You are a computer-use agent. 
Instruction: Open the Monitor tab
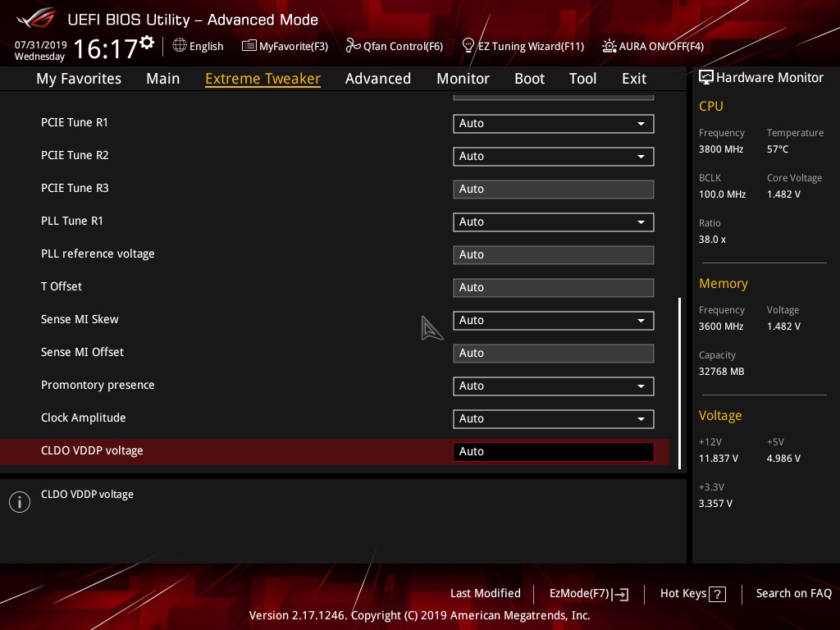click(x=463, y=79)
